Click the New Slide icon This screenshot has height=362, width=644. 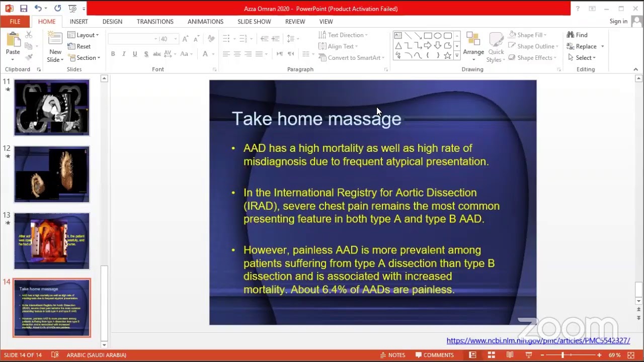(55, 40)
